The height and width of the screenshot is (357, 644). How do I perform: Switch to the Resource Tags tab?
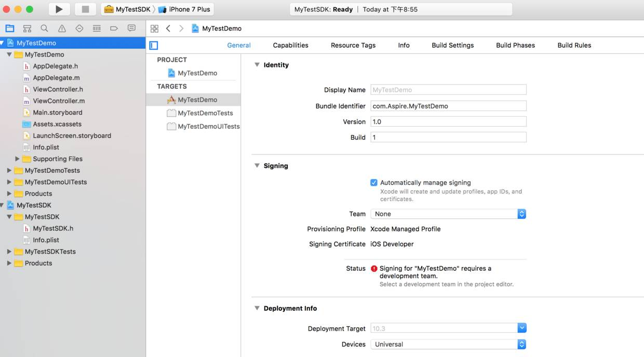coord(353,45)
